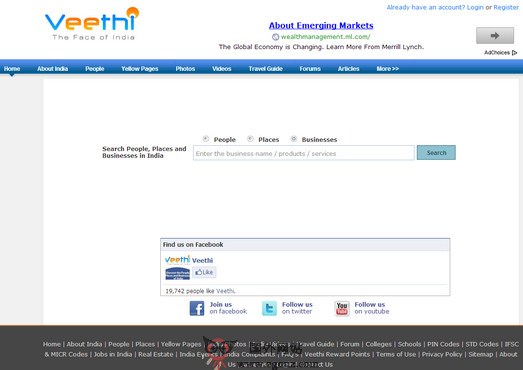The height and width of the screenshot is (370, 523).
Task: Click the Veethi logo in header
Action: pos(92,24)
